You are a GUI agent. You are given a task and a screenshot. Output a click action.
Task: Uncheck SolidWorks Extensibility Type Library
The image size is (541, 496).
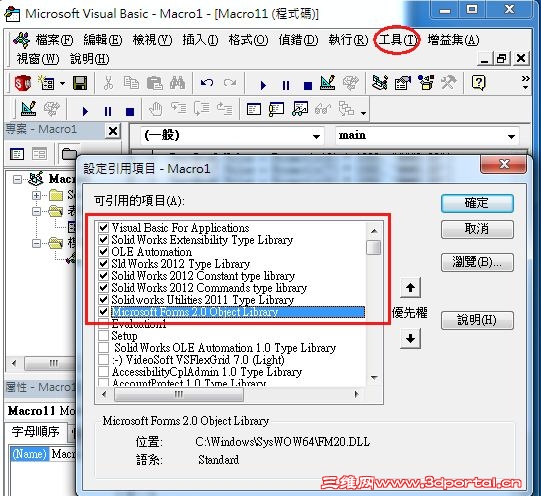point(104,239)
